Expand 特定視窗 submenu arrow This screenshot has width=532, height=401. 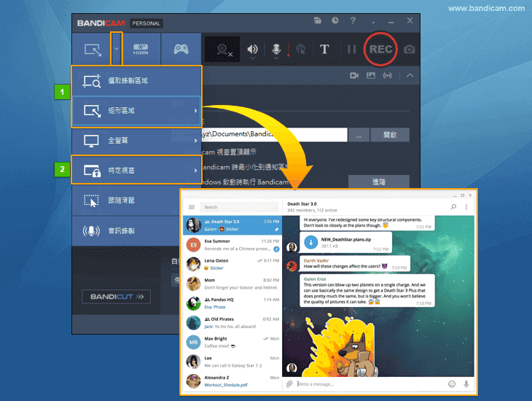coord(195,171)
